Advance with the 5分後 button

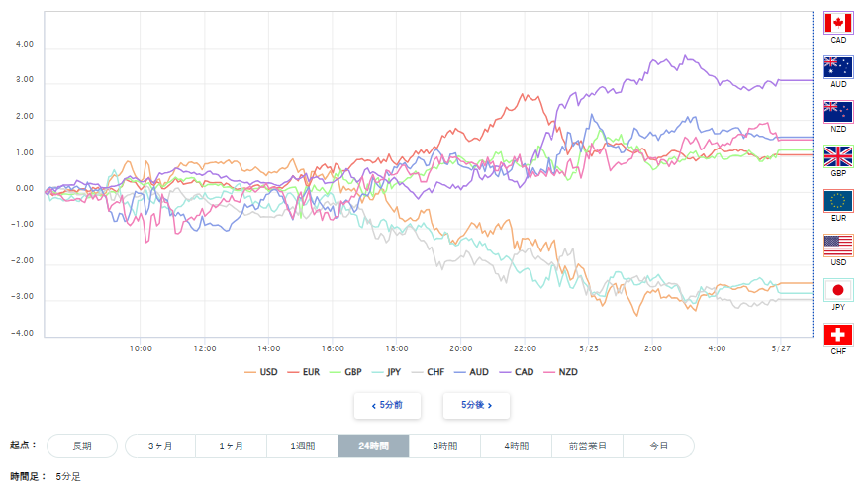click(476, 405)
